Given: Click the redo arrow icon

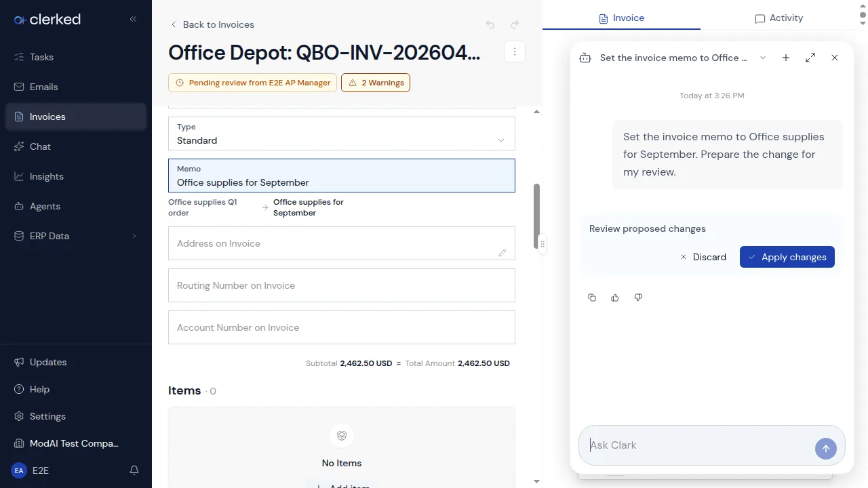Looking at the screenshot, I should pyautogui.click(x=515, y=24).
